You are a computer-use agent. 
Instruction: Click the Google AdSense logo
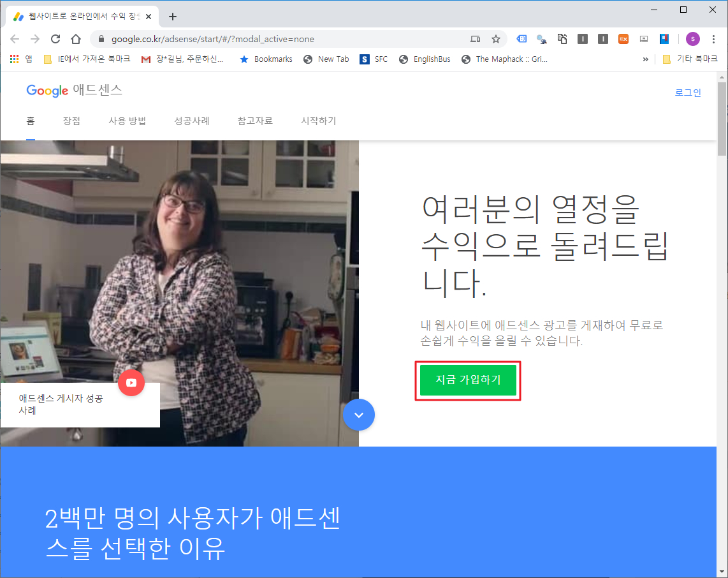point(75,90)
